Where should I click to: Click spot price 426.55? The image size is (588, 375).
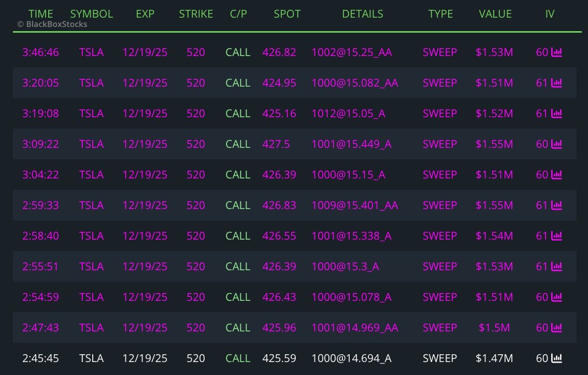[x=279, y=235]
